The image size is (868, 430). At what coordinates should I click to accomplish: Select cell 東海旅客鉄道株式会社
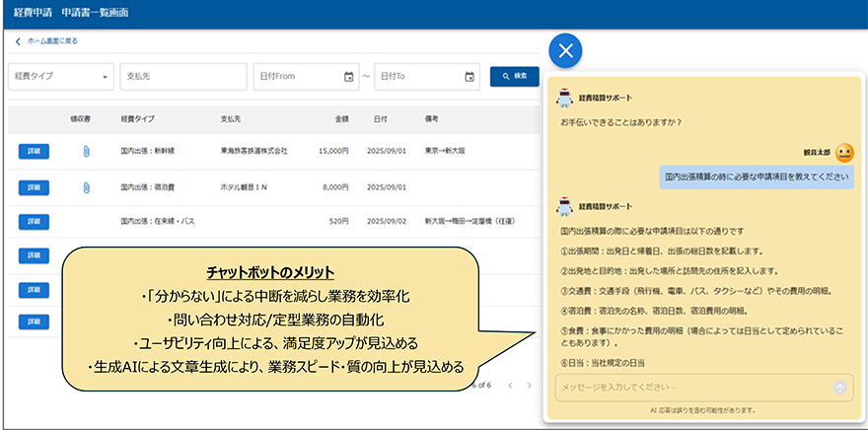253,151
